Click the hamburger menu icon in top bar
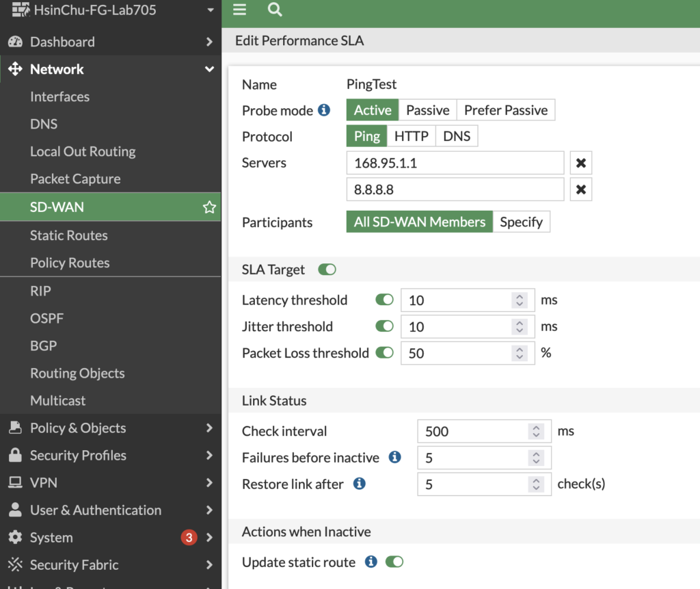Screen dimensions: 700x589 [x=239, y=10]
